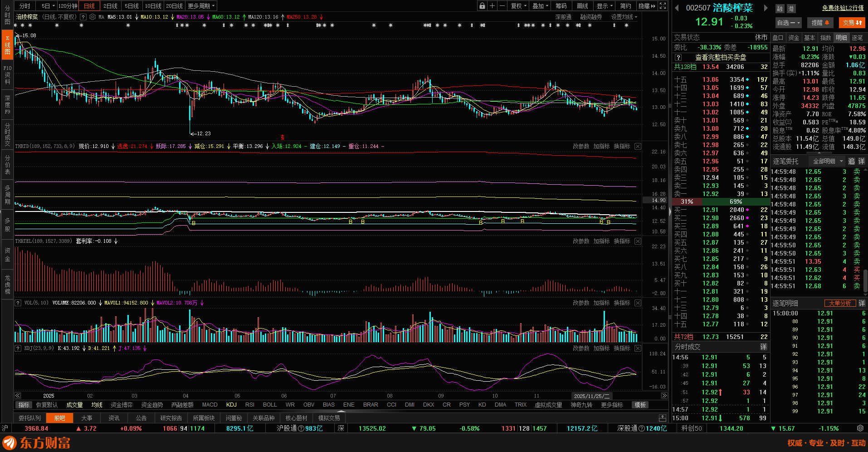This screenshot has width=868, height=452.
Task: Open MA settings gear icon
Action: coord(93,17)
